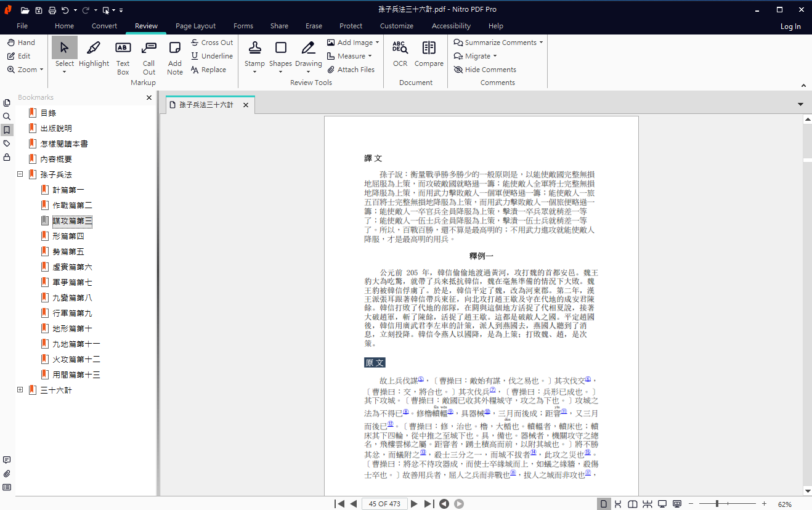Switch to the Home ribbon tab

point(64,26)
